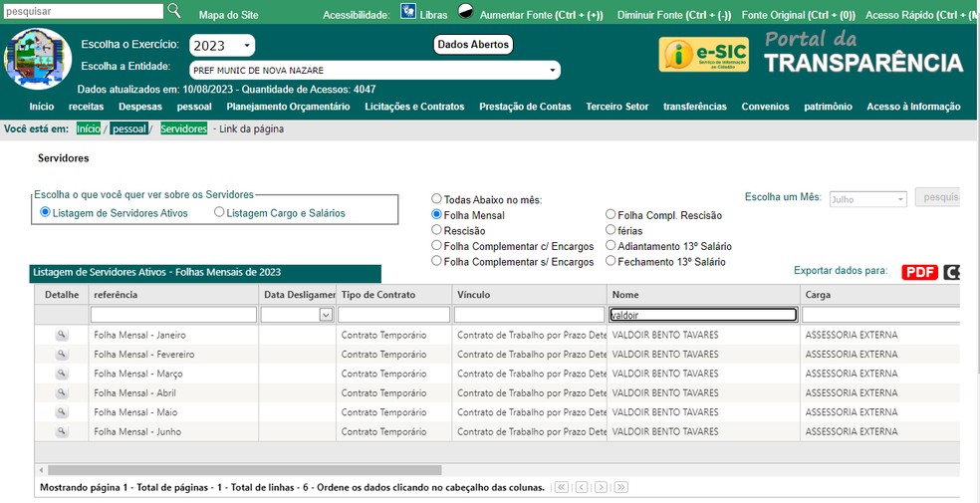Export data using the red PDF icon
This screenshot has width=980, height=503.
point(919,272)
